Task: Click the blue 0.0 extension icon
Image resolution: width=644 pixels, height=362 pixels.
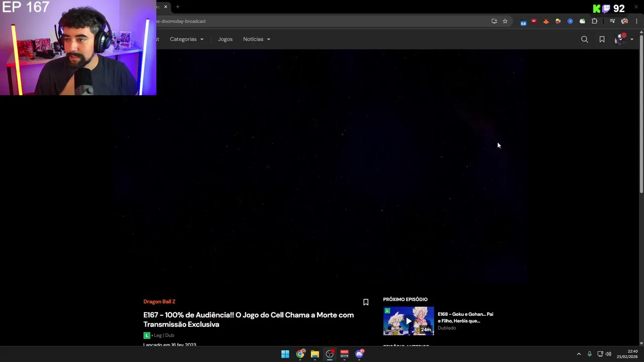Action: click(x=523, y=22)
